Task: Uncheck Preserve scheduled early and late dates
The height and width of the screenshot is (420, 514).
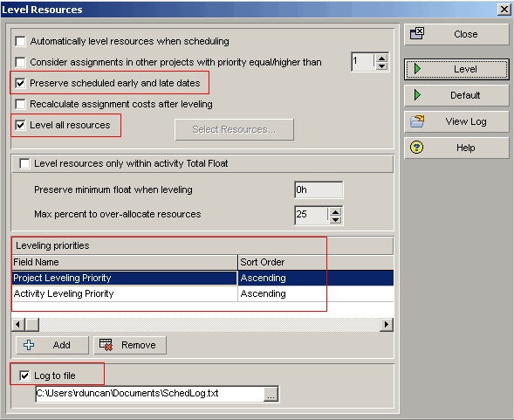Action: [20, 83]
